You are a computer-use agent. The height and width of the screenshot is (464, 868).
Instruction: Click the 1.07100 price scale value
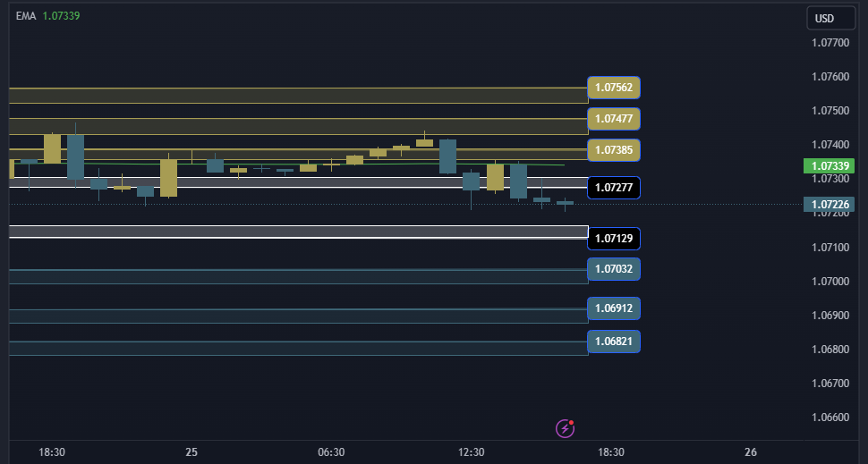click(x=830, y=248)
